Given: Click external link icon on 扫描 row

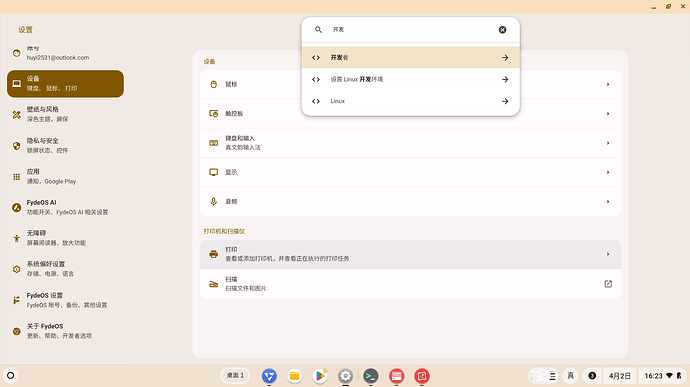Looking at the screenshot, I should click(608, 284).
